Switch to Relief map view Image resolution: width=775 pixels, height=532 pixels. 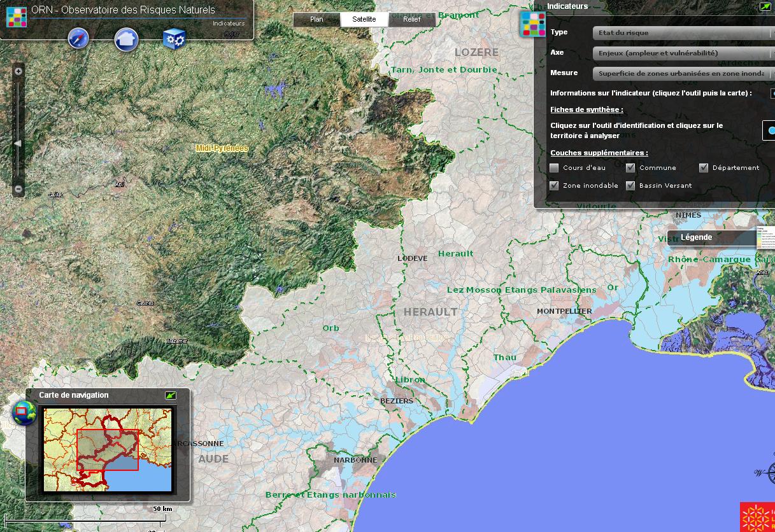click(411, 19)
